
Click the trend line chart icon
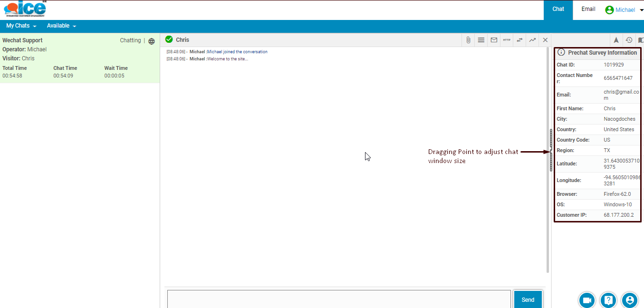532,40
